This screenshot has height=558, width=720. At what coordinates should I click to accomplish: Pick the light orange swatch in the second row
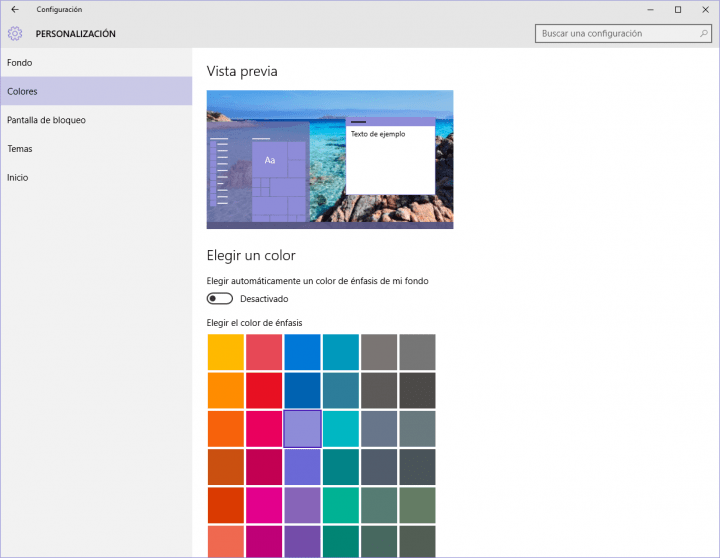pyautogui.click(x=225, y=390)
